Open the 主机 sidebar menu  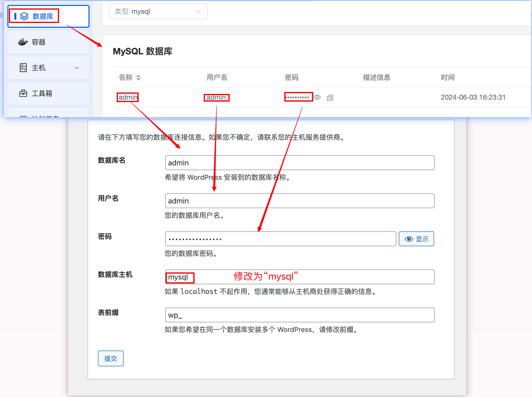(48, 68)
